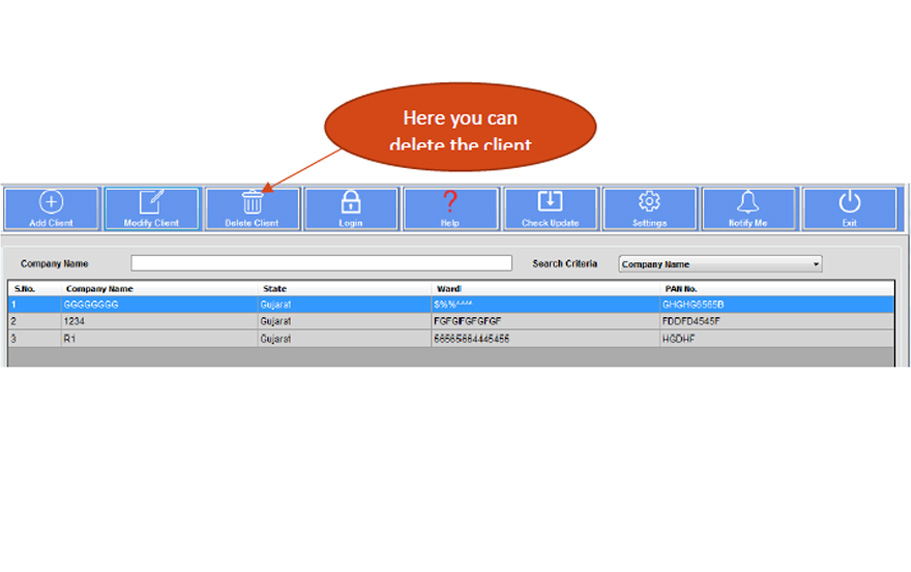Click the Ward column header
Image resolution: width=911 pixels, height=572 pixels.
click(x=449, y=288)
